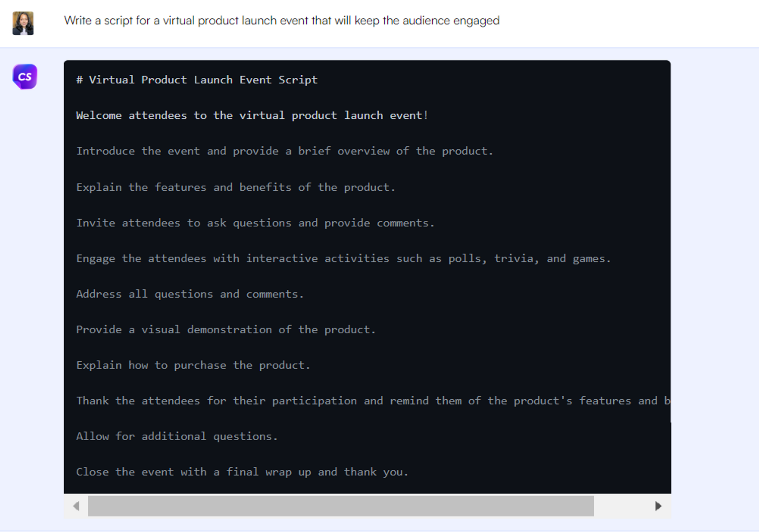Viewport: 759px width, 532px height.
Task: Click the bold 'Welcome attendees' line
Action: 252,115
